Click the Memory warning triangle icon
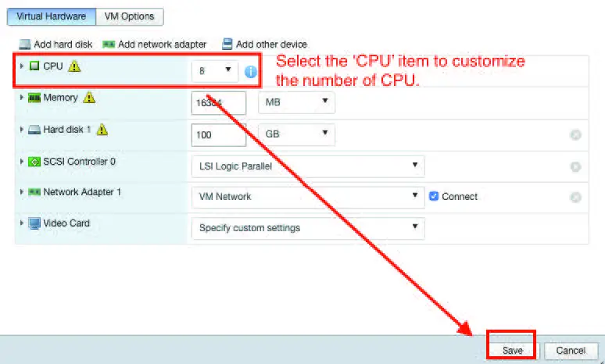The height and width of the screenshot is (364, 605). [89, 98]
